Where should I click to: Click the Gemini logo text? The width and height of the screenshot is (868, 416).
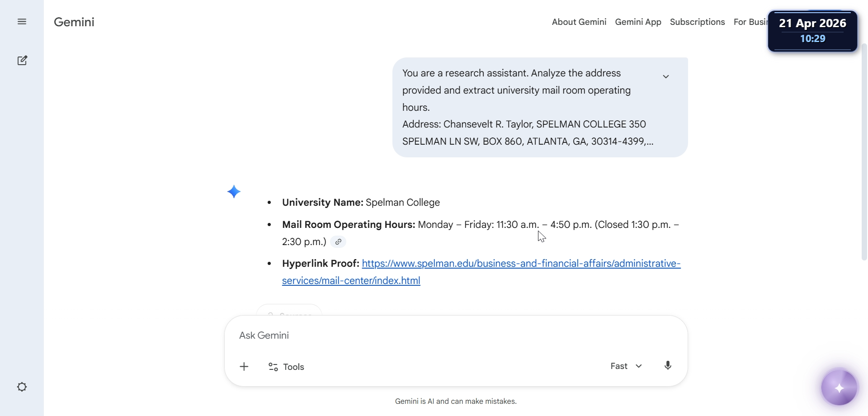click(x=74, y=22)
